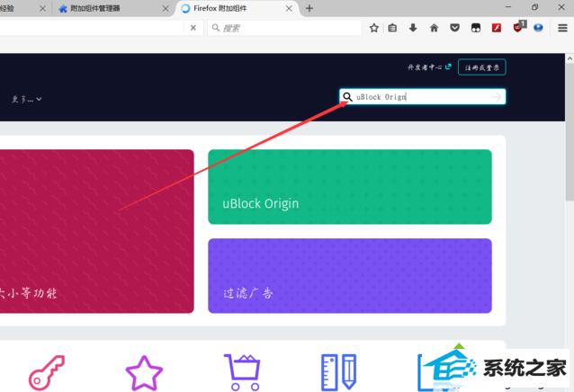Go to the Home page icon

click(434, 28)
